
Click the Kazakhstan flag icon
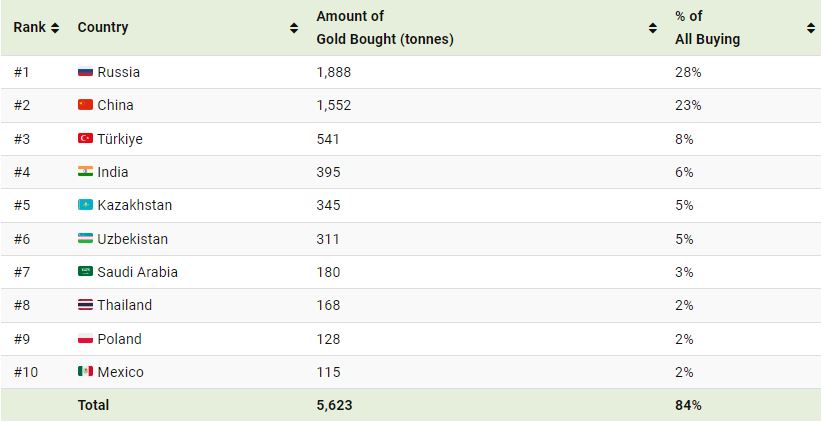[85, 205]
